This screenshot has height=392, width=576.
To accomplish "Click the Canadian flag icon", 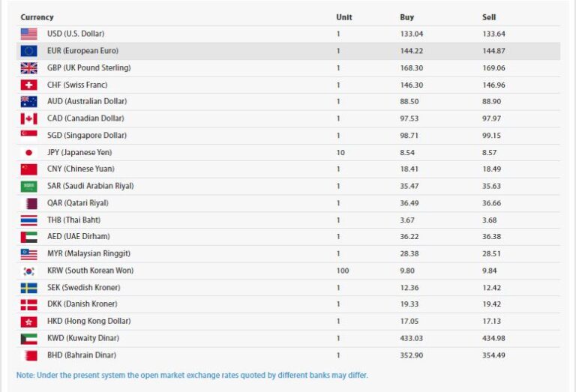I will click(x=28, y=118).
